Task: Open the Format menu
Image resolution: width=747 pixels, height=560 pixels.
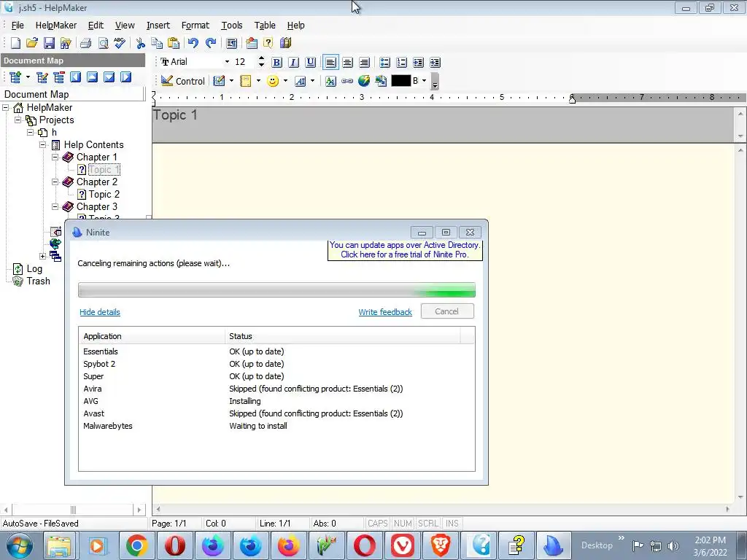Action: click(196, 26)
